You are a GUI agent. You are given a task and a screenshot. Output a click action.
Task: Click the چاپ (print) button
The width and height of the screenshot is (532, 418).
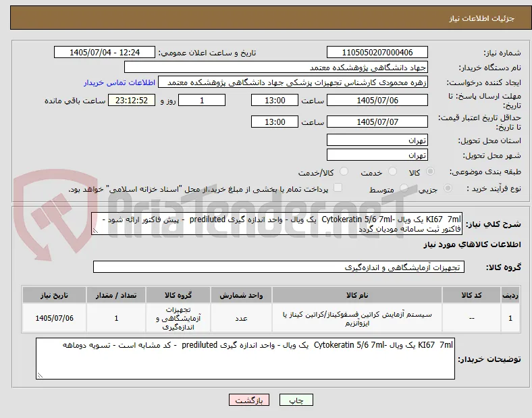pos(296,400)
